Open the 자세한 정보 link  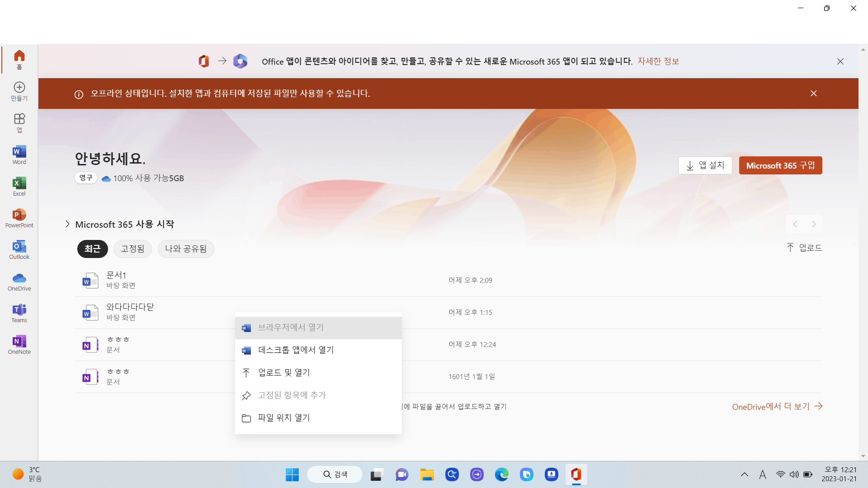pyautogui.click(x=658, y=61)
